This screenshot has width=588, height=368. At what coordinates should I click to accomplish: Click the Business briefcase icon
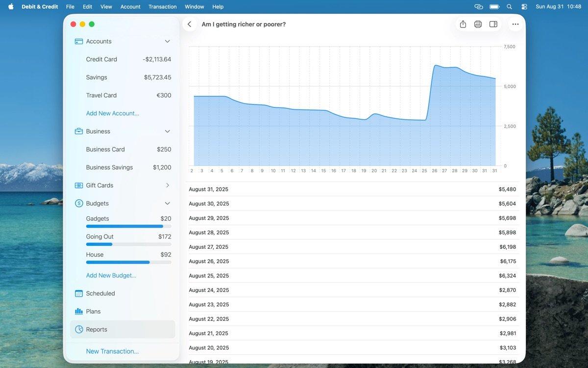[x=78, y=131]
